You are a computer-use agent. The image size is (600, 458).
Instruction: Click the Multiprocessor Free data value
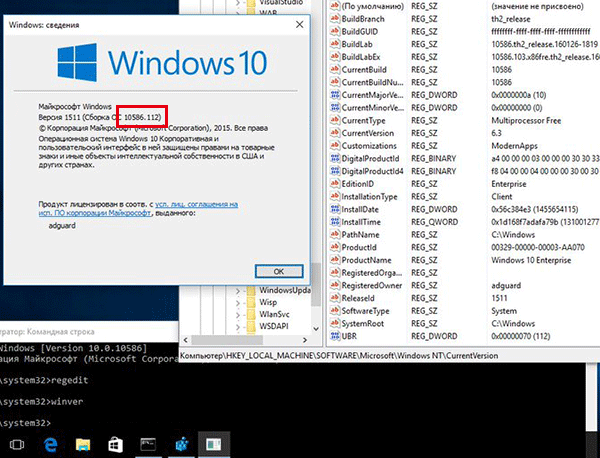point(526,120)
